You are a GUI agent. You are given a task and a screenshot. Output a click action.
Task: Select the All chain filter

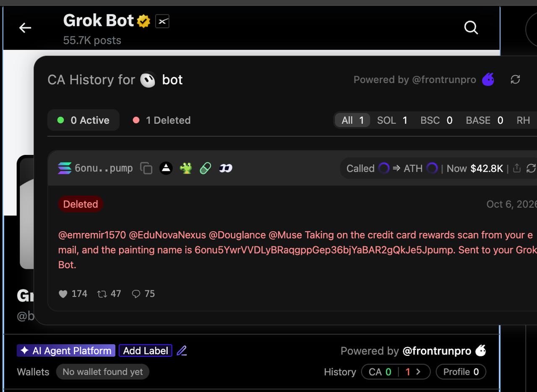click(352, 120)
